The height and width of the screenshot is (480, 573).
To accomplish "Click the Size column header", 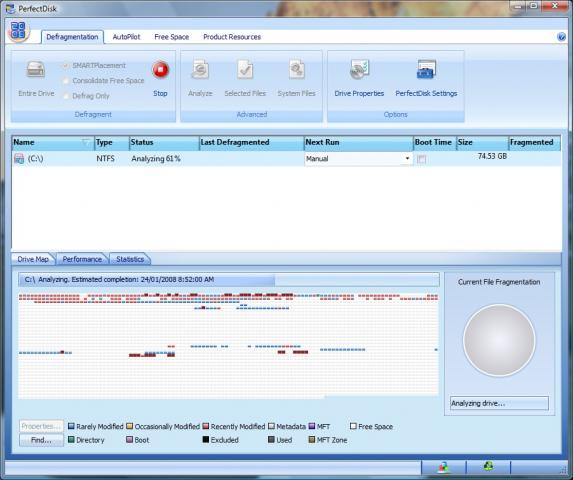I will [x=482, y=142].
